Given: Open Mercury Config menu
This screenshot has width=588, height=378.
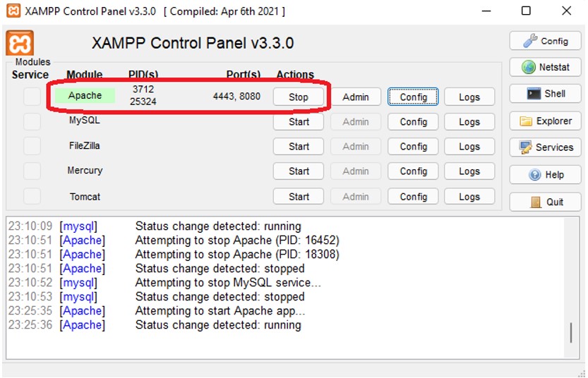Looking at the screenshot, I should [413, 171].
